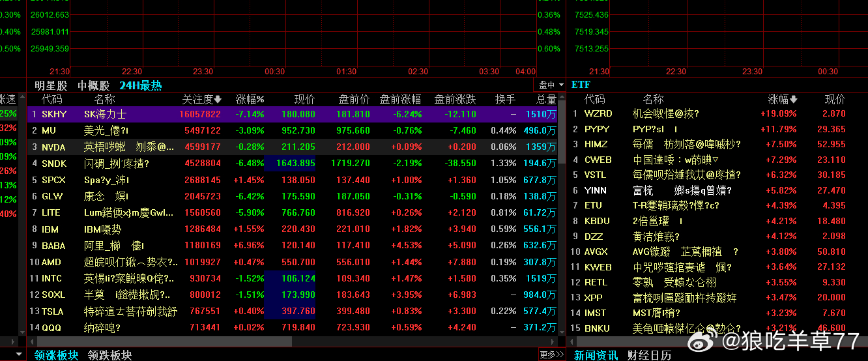This screenshot has height=361, width=868.
Task: Click the horizontal scrollbar left arrow
Action: point(32,341)
